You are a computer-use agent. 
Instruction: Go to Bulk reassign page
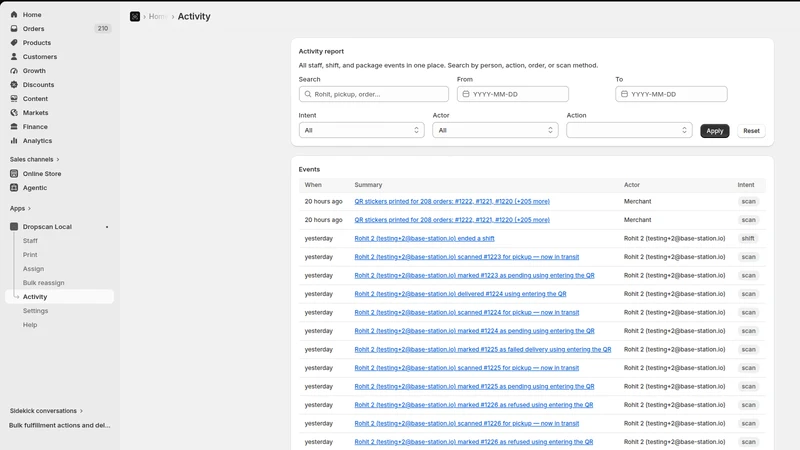43,283
